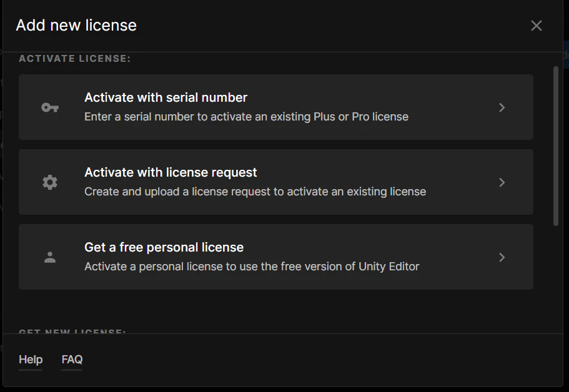Click the "Enter a serial number to activate" description

coord(246,117)
